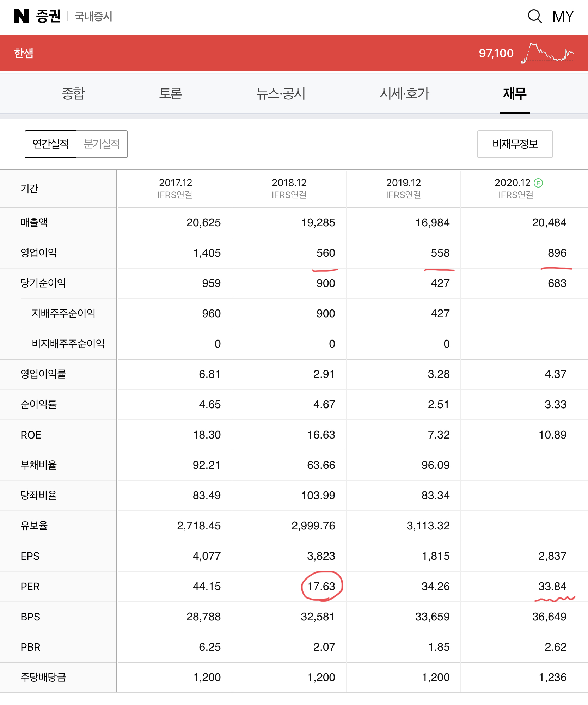588x705 pixels.
Task: Tap the 유보율 row label
Action: click(34, 526)
